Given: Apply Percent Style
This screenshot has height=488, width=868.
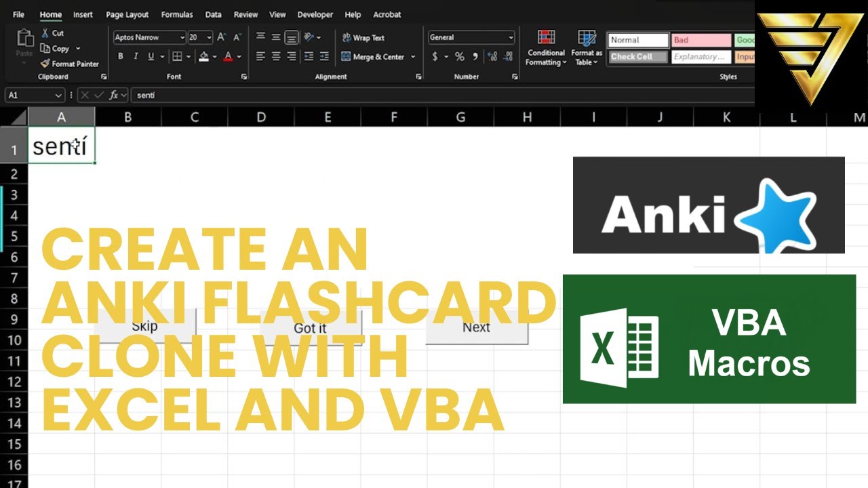Looking at the screenshot, I should (x=460, y=57).
